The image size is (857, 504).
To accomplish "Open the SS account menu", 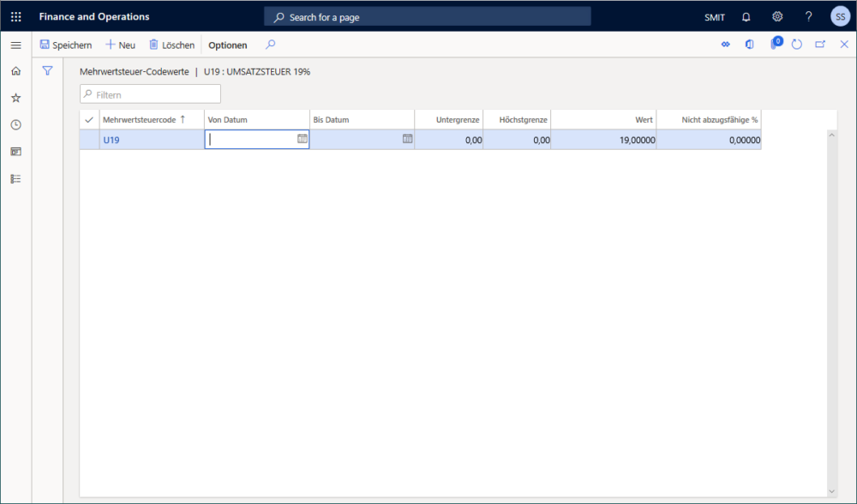I will point(841,16).
